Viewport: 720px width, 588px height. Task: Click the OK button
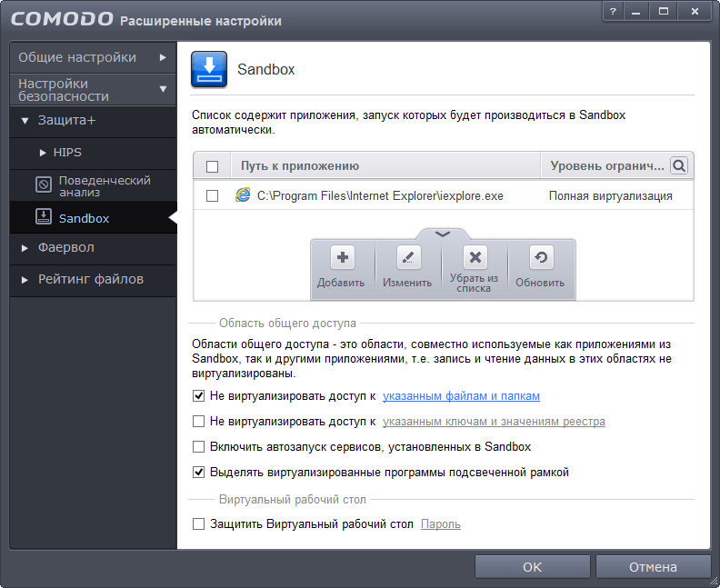pos(532,567)
